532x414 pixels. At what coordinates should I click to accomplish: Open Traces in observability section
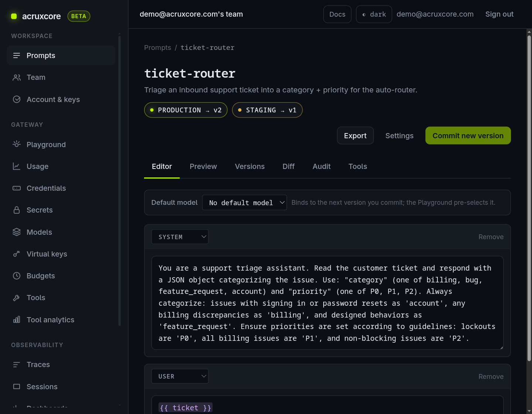coord(61,364)
